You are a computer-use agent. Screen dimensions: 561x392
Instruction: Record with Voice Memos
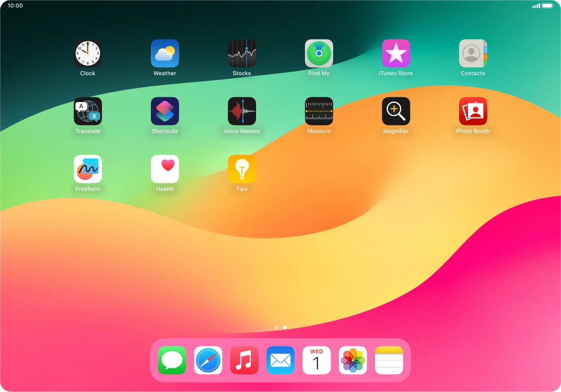(242, 111)
